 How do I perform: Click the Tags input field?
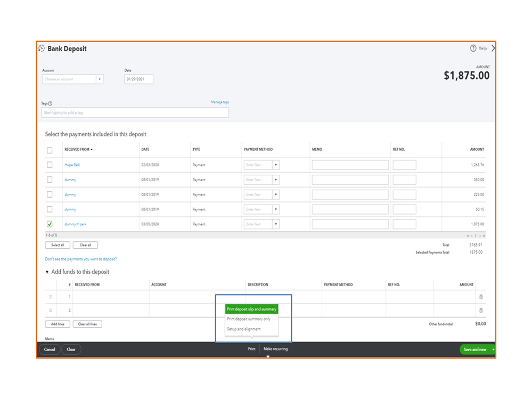(135, 112)
